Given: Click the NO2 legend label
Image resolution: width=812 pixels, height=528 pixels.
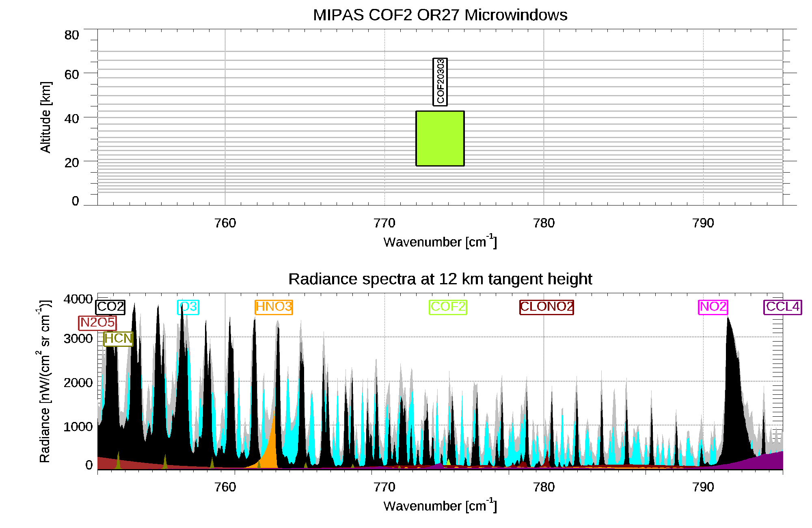Looking at the screenshot, I should point(713,307).
